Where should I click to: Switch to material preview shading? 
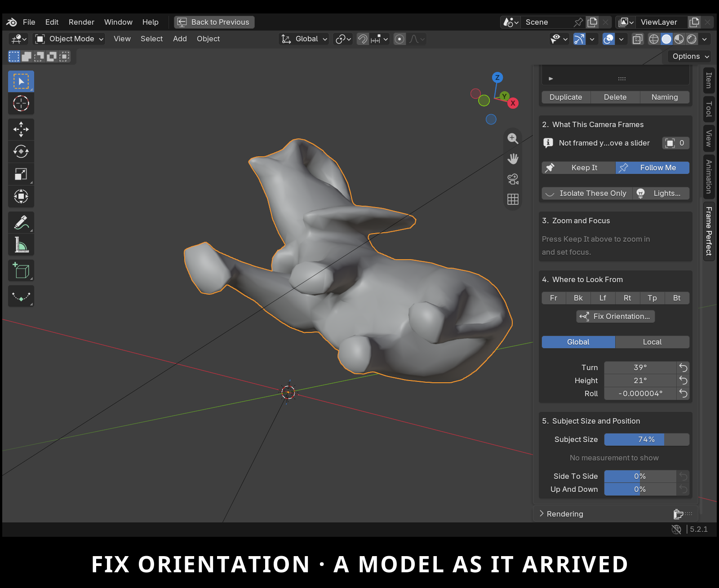[679, 39]
